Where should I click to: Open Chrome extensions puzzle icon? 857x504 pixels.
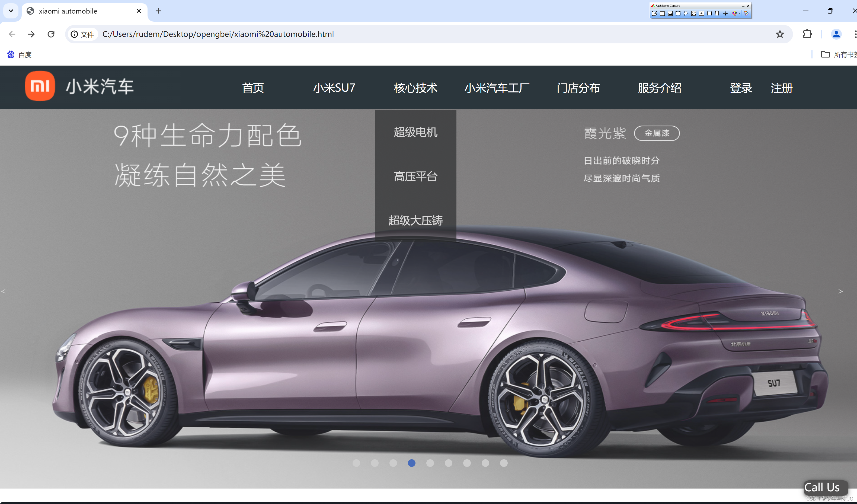[x=807, y=34]
